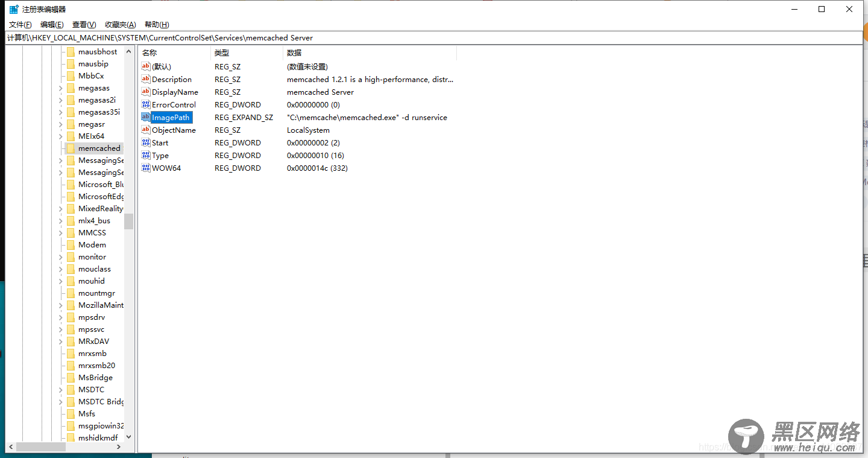Click the tree vertical scrollbar thumb

tap(129, 221)
